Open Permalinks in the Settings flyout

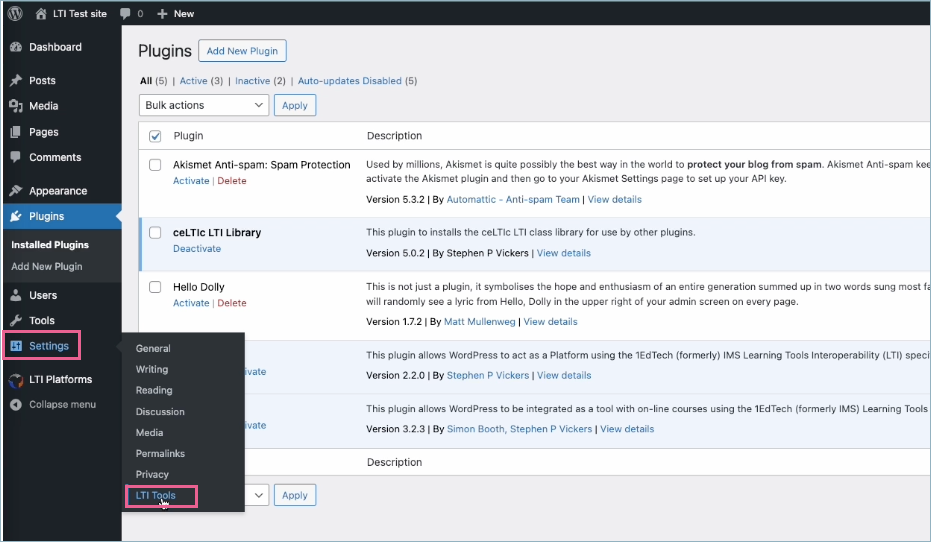(x=160, y=454)
